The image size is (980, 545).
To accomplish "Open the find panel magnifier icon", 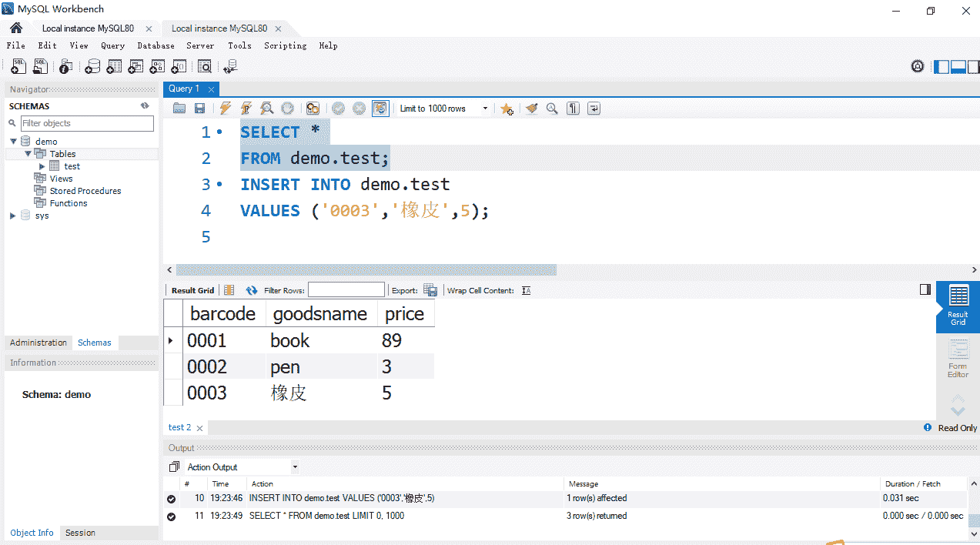I will pos(552,109).
